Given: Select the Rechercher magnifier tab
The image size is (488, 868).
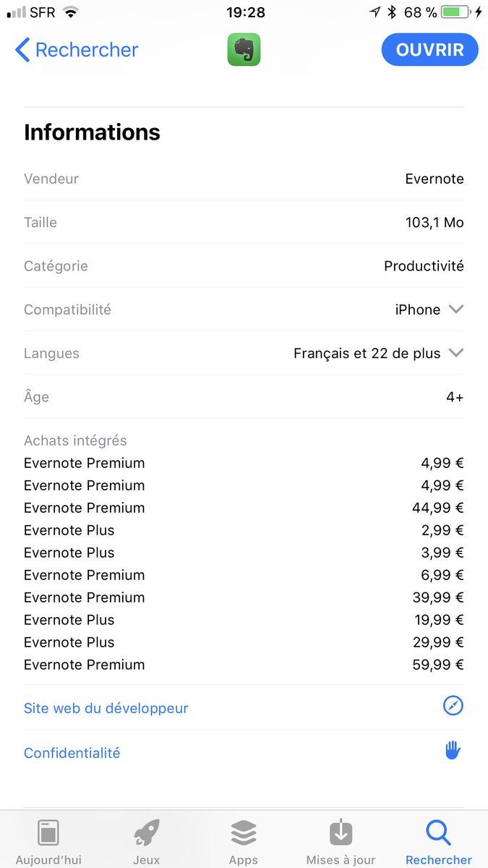Looking at the screenshot, I should tap(439, 833).
